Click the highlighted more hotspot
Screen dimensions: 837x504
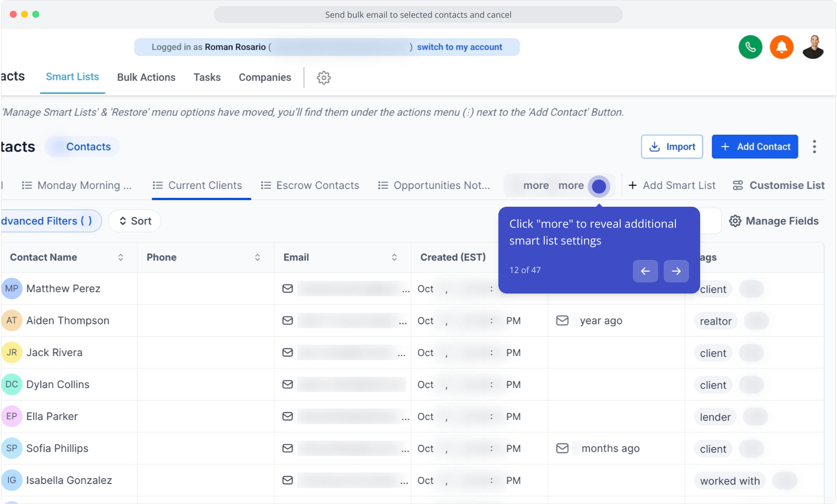(x=599, y=186)
